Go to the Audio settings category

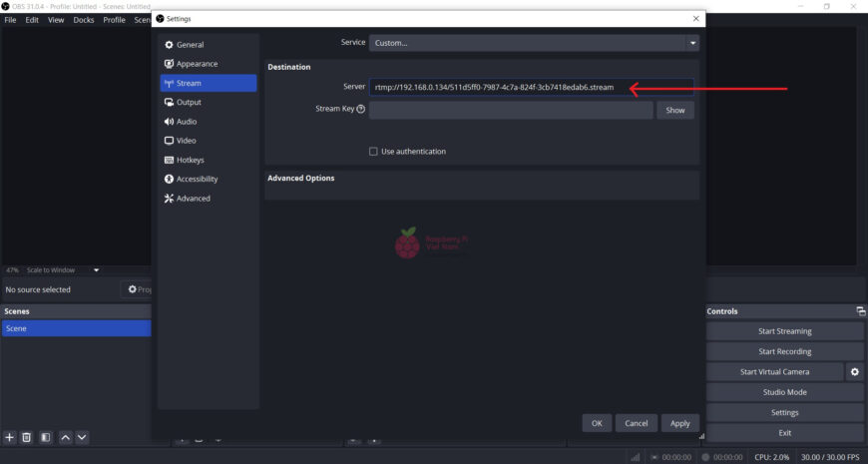[187, 122]
